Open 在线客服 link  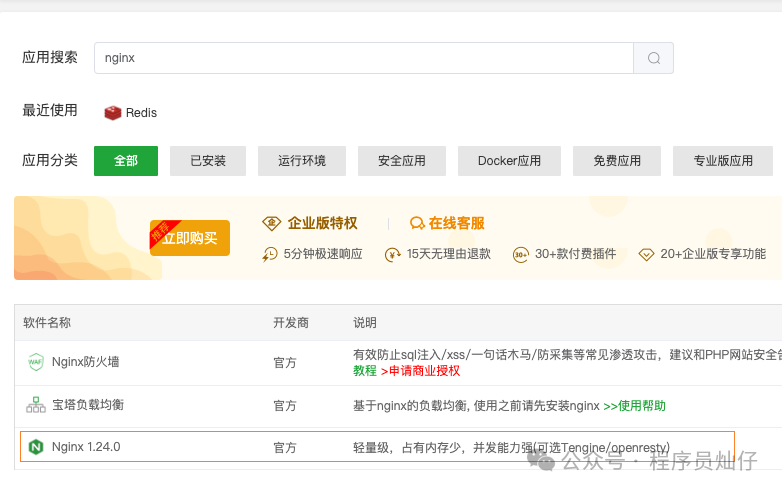pos(457,223)
